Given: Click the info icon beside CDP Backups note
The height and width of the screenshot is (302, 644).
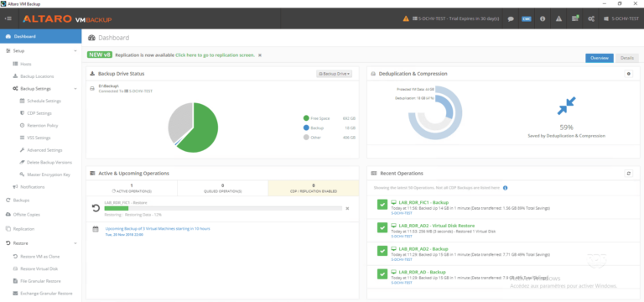Looking at the screenshot, I should [505, 188].
